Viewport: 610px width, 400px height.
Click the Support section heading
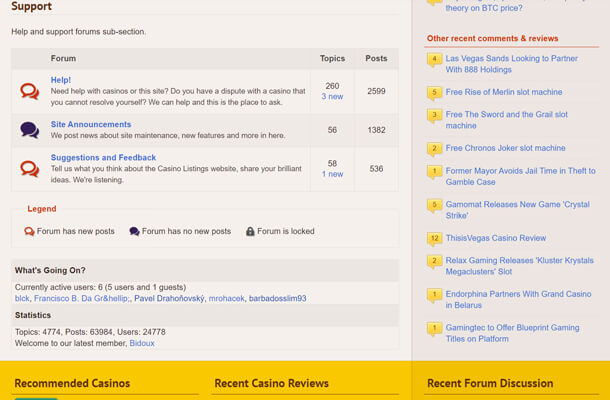pos(32,6)
